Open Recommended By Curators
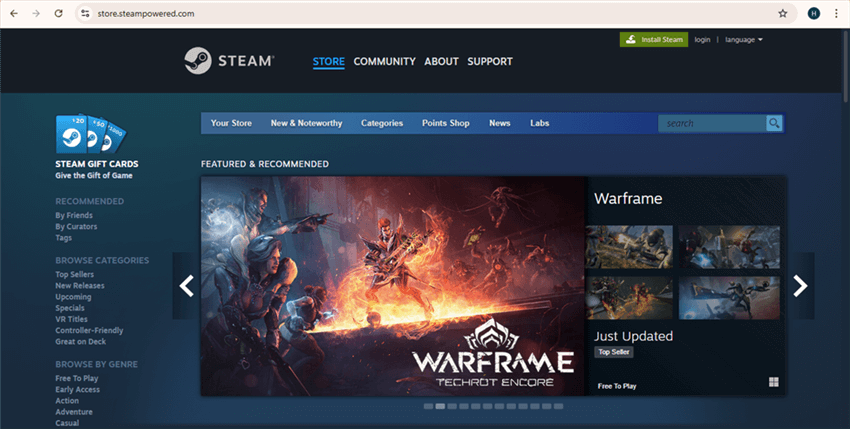The width and height of the screenshot is (850, 429). (76, 227)
